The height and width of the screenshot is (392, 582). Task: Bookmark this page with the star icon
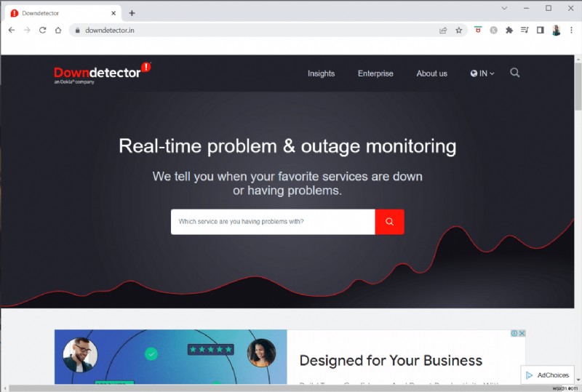pyautogui.click(x=459, y=31)
